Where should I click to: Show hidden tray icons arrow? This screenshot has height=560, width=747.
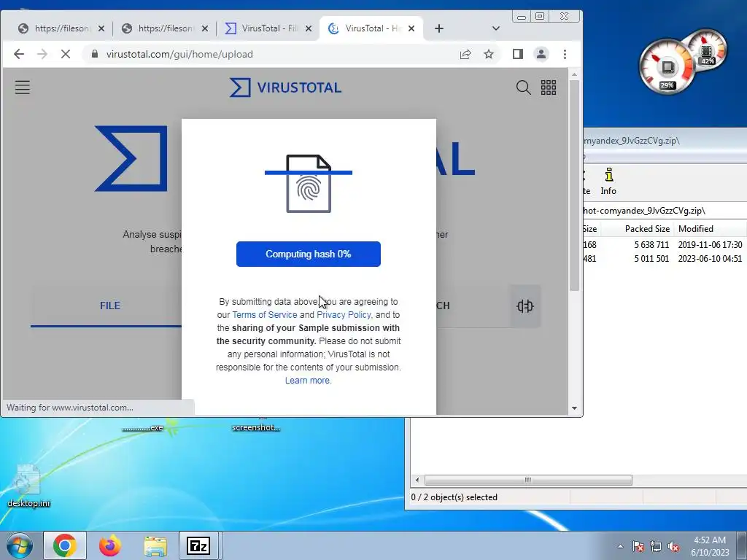[x=620, y=547]
